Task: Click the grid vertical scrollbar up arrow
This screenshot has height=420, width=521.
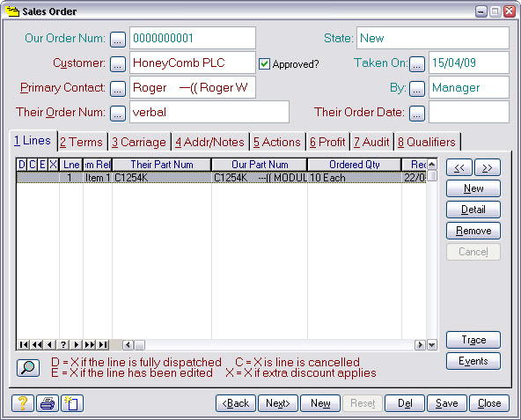Action: pos(431,164)
